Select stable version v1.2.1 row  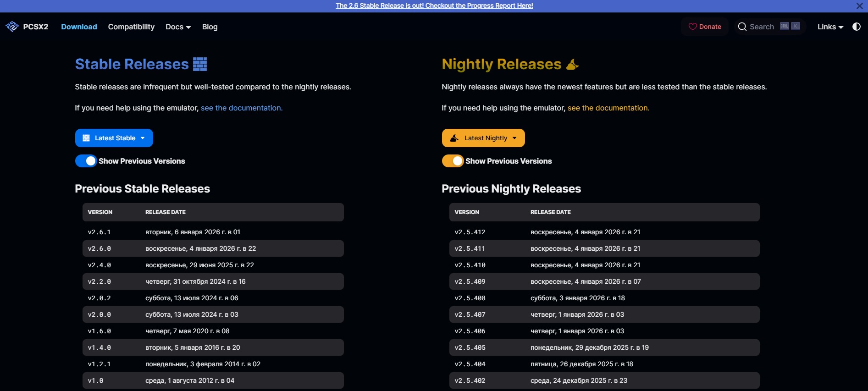[213, 364]
